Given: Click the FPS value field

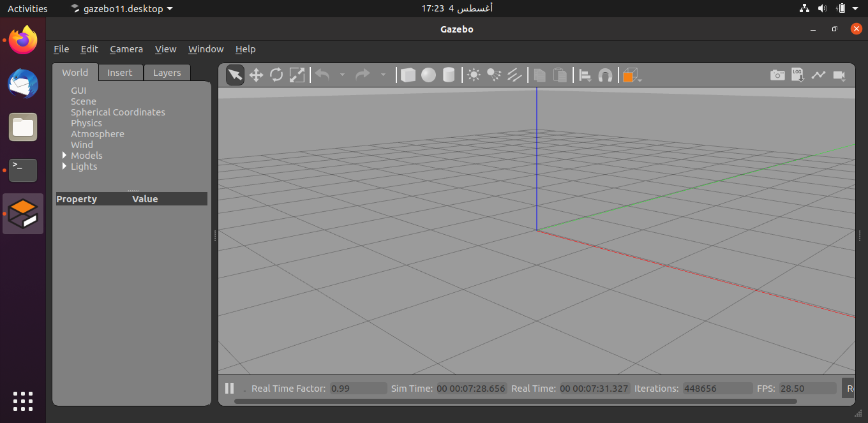Looking at the screenshot, I should point(807,388).
